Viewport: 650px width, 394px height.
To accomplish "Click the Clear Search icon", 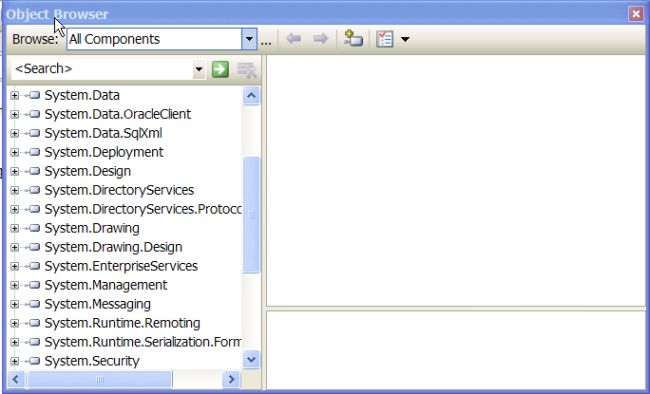I will (247, 69).
